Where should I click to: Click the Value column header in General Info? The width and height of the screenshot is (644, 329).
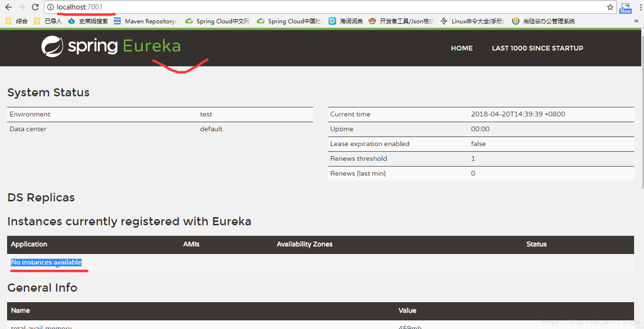407,311
